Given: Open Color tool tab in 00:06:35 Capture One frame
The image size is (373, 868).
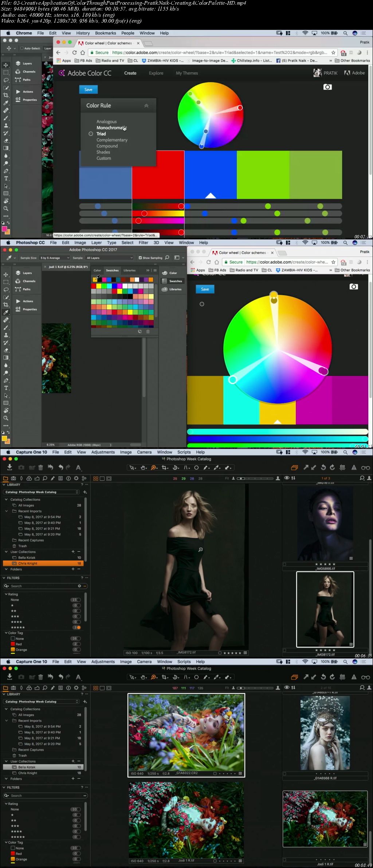Looking at the screenshot, I should coord(29,478).
